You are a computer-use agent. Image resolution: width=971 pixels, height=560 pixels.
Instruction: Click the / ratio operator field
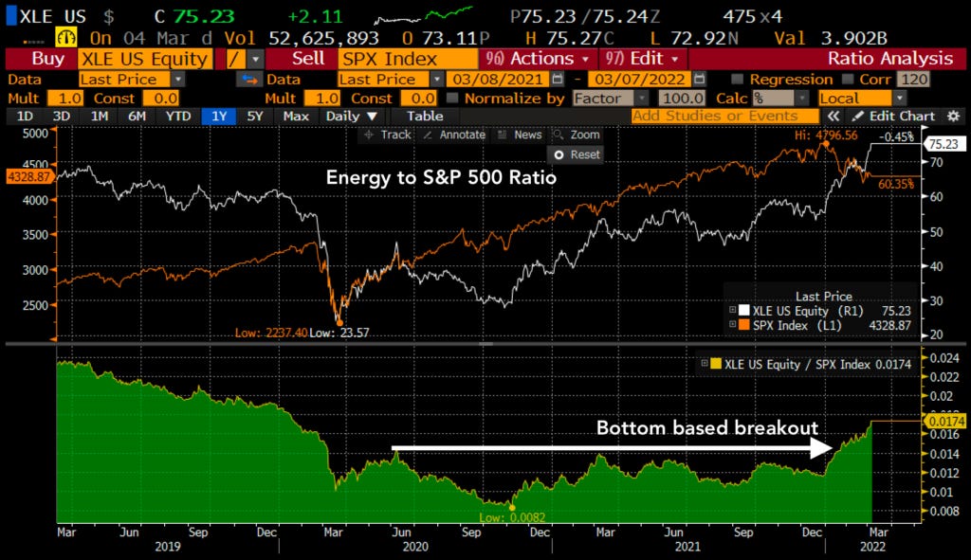click(235, 60)
